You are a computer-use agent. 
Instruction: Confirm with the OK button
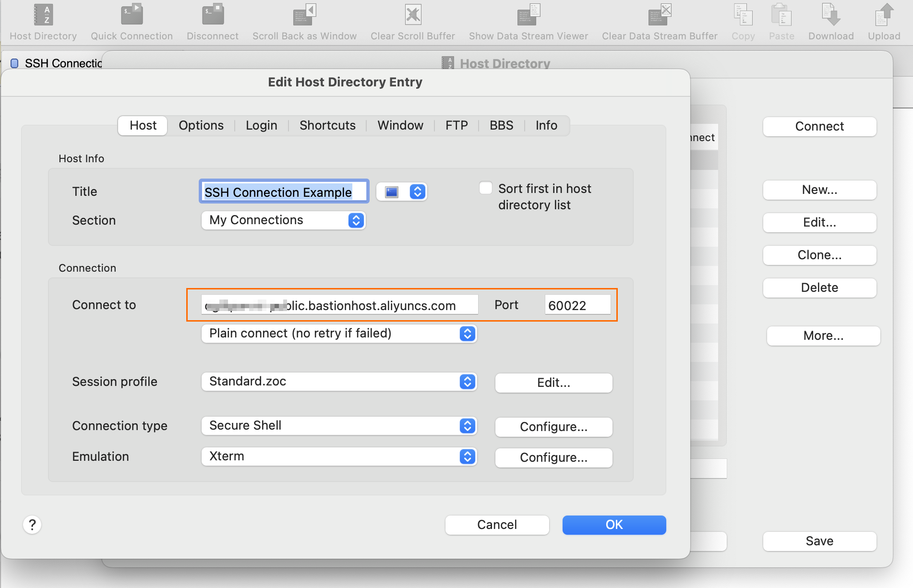click(x=614, y=525)
